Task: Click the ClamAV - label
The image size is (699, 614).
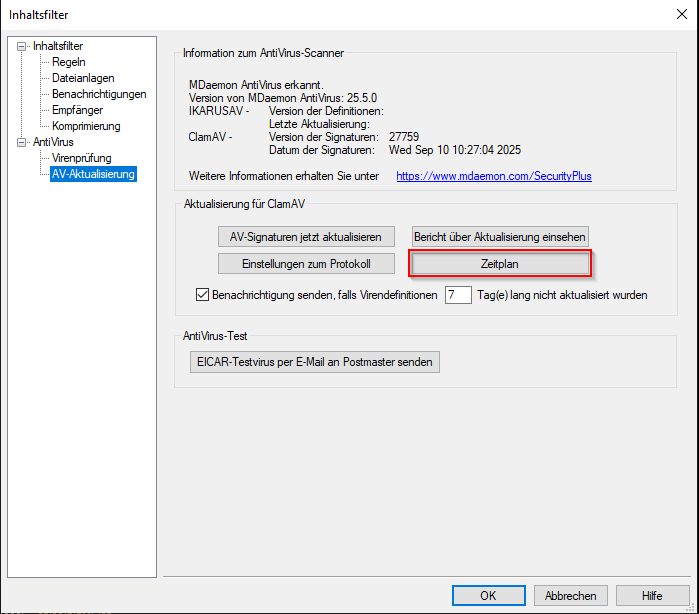Action: click(210, 137)
